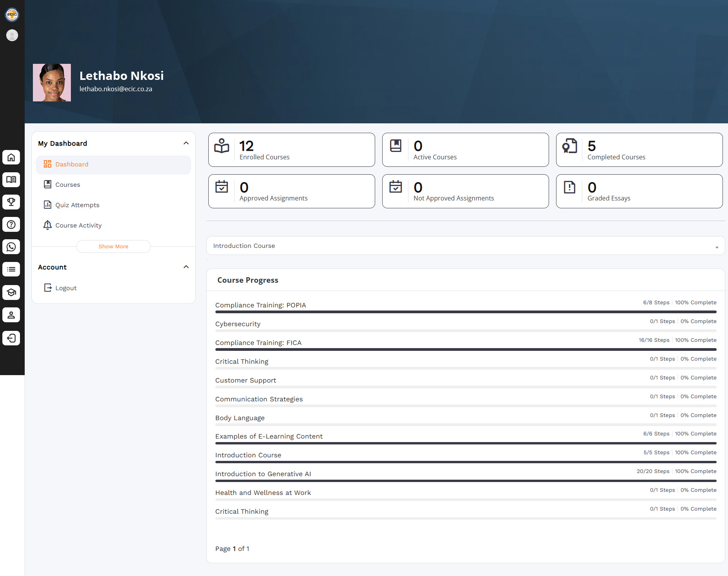Click the Compliance Training: POPIA progress bar
Viewport: 728px width, 576px height.
pyautogui.click(x=465, y=312)
